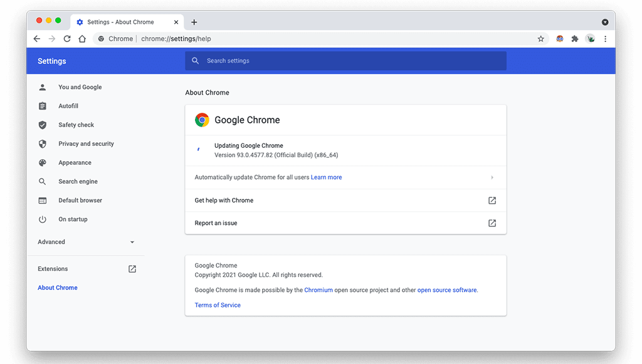Click Report an issue launch icon
Viewport: 642px width, 364px height.
tap(492, 223)
